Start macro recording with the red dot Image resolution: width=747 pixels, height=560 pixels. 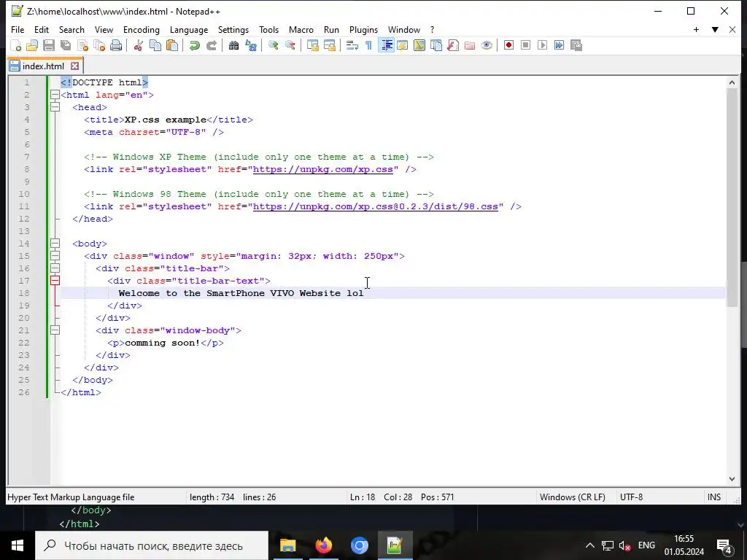coord(508,45)
